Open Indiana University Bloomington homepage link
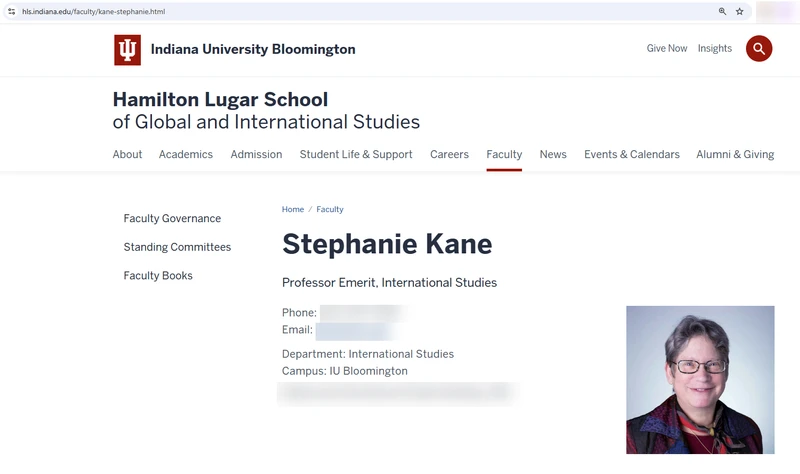 click(x=253, y=49)
